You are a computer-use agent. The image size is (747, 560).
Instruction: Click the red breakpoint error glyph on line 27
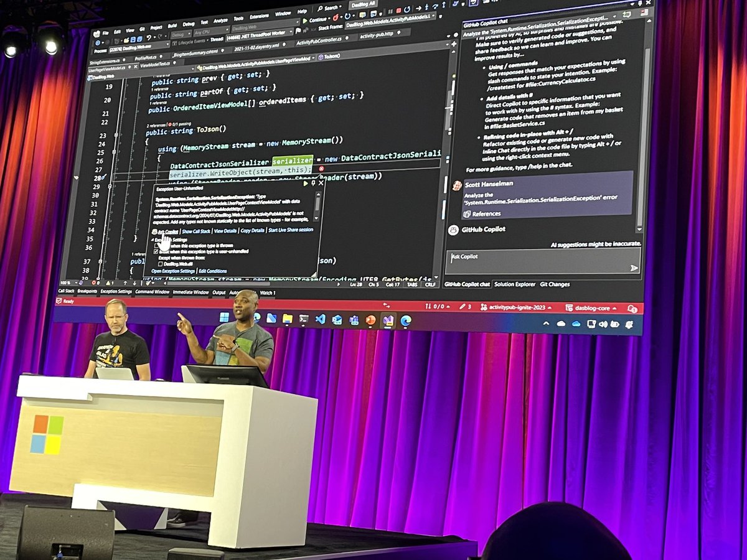[x=321, y=168]
